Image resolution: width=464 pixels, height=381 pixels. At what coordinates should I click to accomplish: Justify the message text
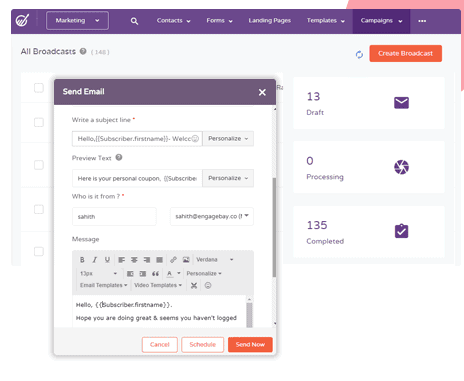(159, 260)
